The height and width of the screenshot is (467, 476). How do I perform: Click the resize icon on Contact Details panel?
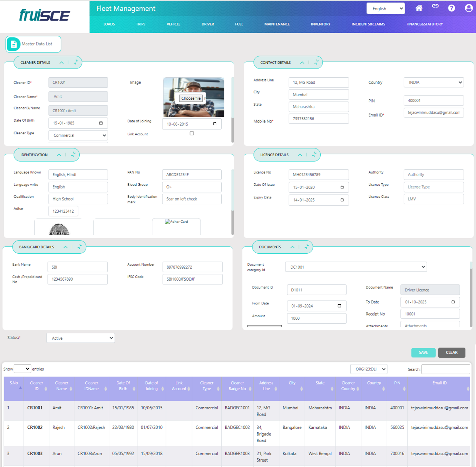click(x=317, y=62)
